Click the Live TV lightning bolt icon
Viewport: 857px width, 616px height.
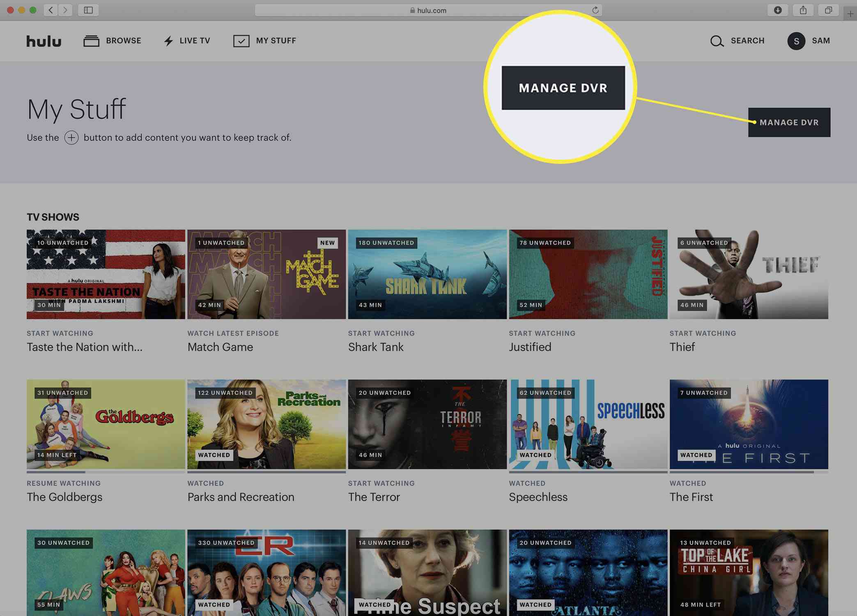(168, 41)
